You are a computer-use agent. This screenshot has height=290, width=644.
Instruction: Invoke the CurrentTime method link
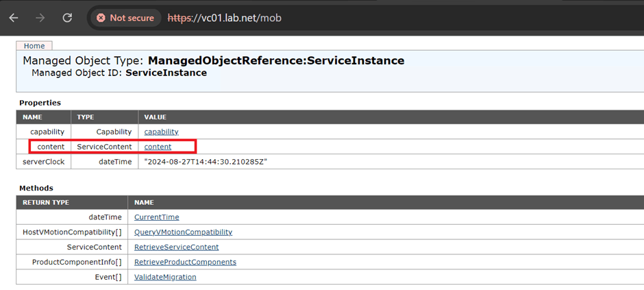(x=156, y=217)
